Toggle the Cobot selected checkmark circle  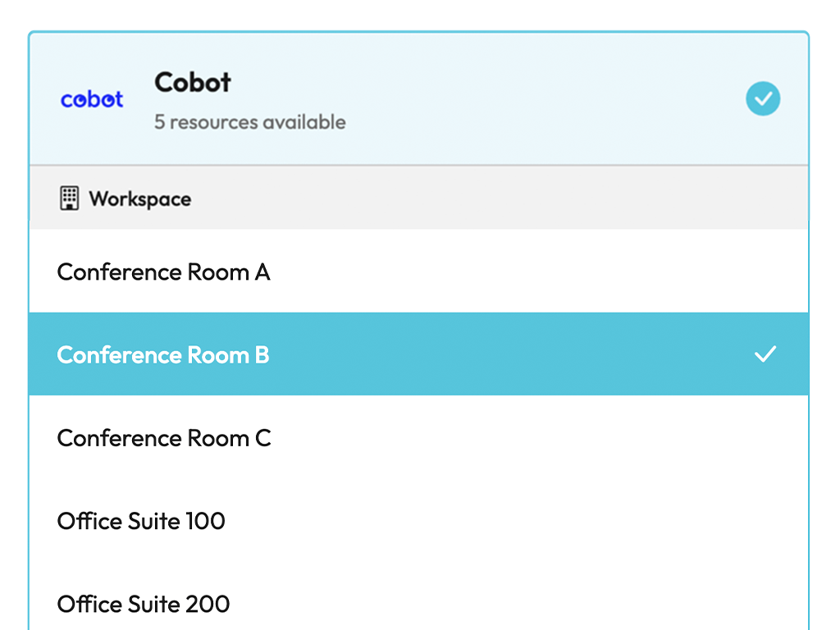tap(763, 98)
